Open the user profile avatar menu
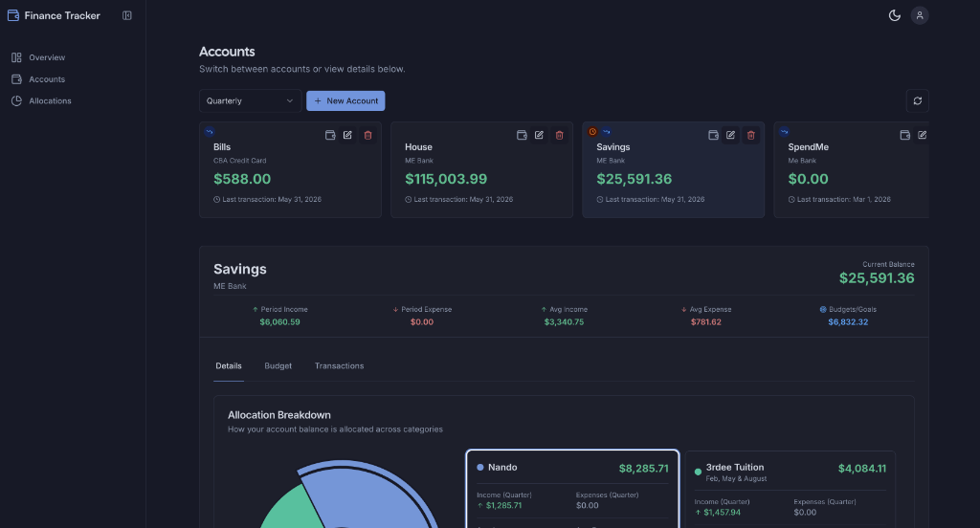 pyautogui.click(x=920, y=15)
